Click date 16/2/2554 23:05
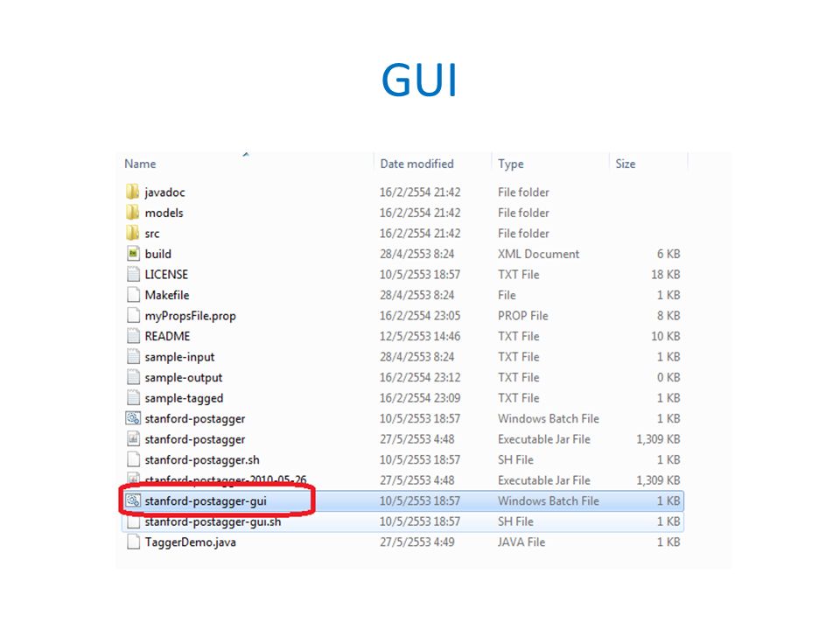This screenshot has width=840, height=630. pos(420,316)
